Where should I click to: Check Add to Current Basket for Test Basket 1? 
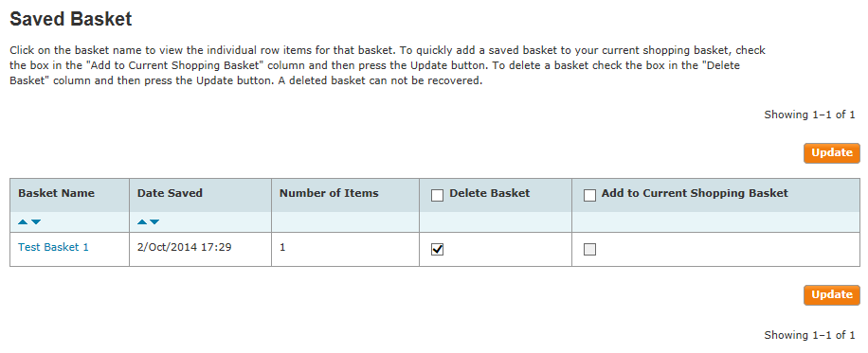(590, 250)
